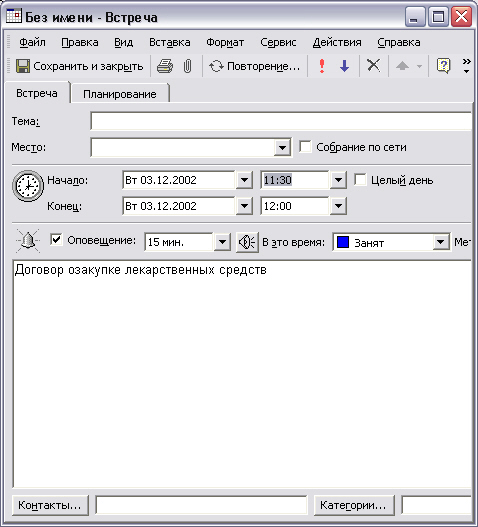
Task: Open the Повторение recurrence dialog
Action: [x=254, y=66]
